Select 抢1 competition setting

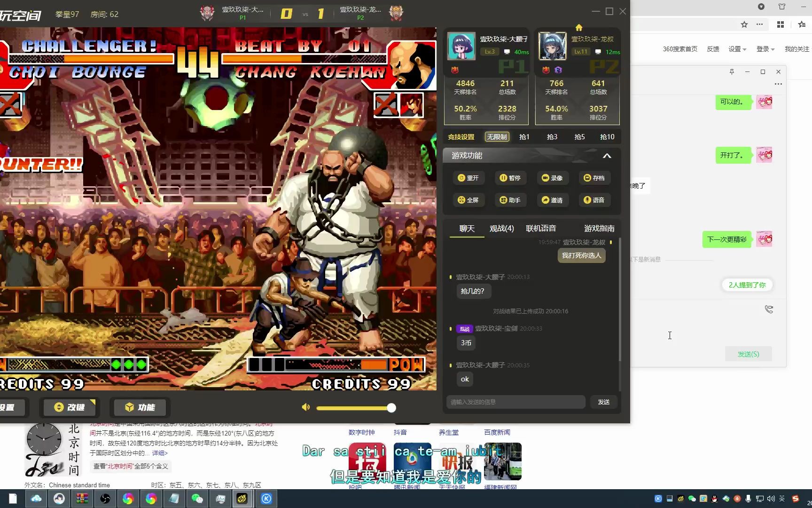point(524,137)
